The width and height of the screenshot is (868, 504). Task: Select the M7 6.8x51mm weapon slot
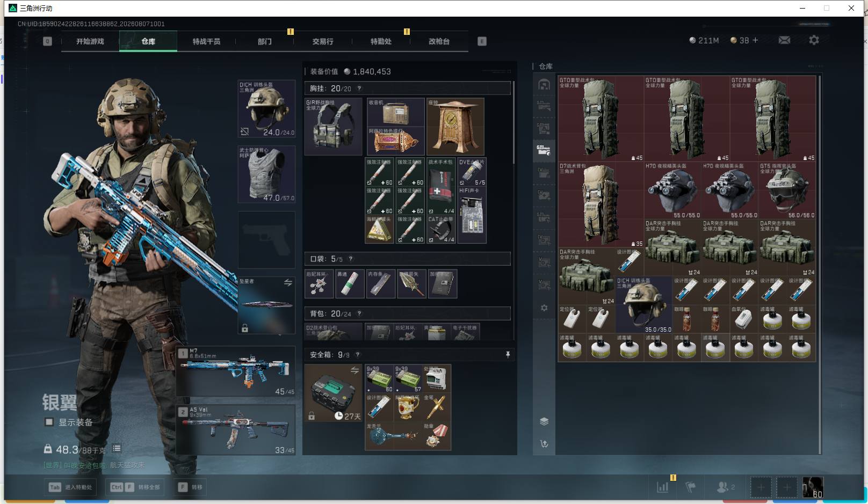pyautogui.click(x=236, y=371)
